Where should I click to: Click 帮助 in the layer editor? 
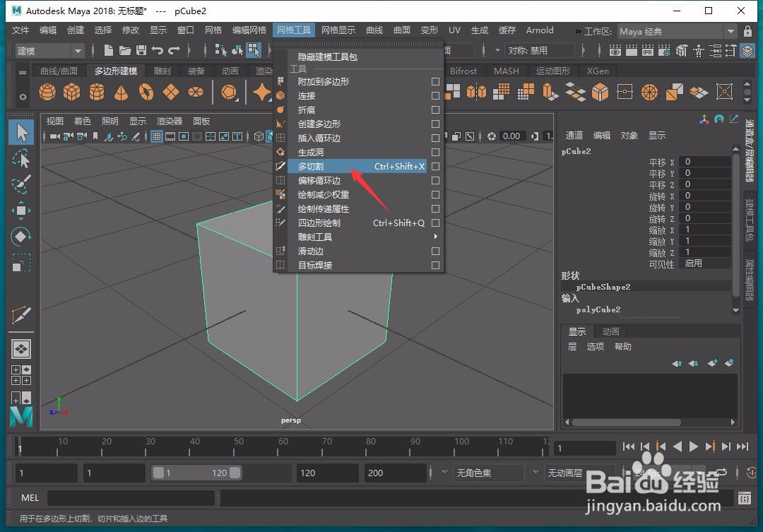[x=622, y=346]
